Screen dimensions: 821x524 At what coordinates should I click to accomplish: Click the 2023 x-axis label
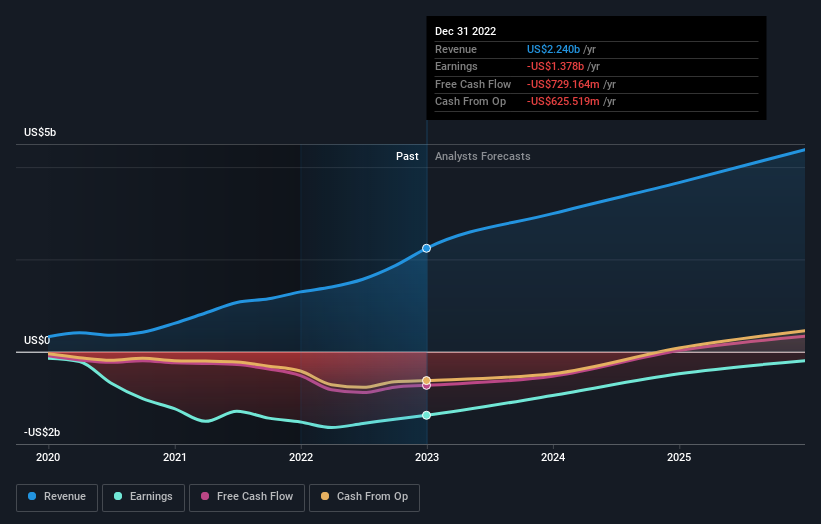pos(427,457)
